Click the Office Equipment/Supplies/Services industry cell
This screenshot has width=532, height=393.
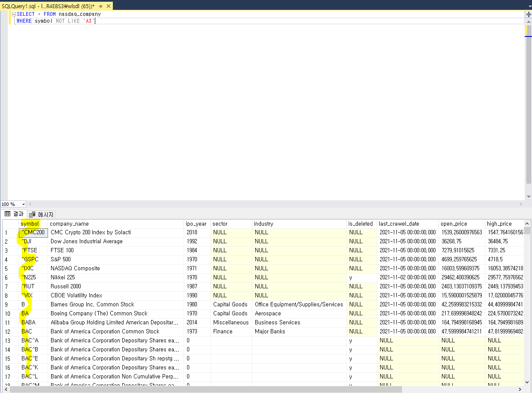click(299, 305)
